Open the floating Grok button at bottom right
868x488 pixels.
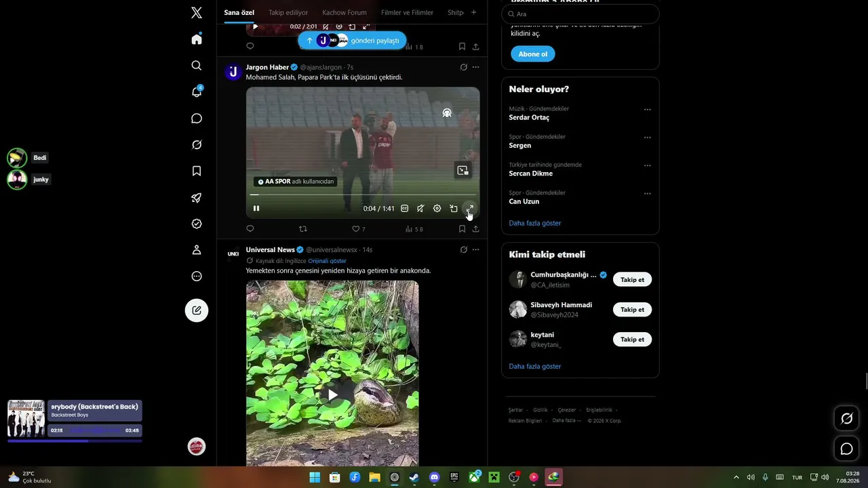click(x=846, y=418)
